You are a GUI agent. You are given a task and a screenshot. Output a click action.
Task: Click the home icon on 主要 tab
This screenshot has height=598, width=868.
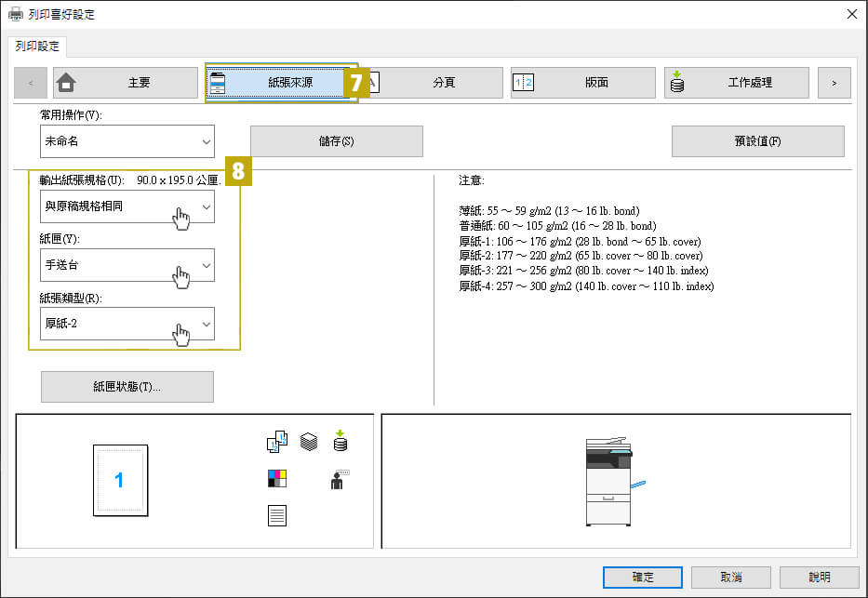tap(66, 83)
